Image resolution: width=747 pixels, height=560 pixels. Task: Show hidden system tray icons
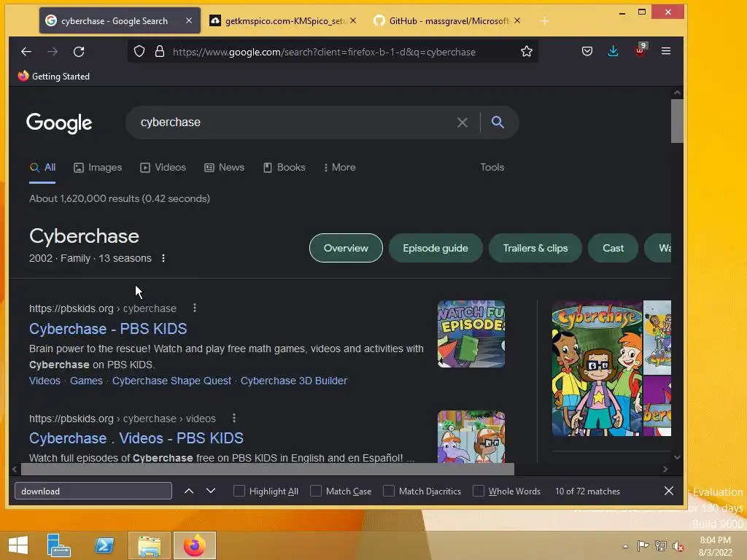(x=625, y=546)
